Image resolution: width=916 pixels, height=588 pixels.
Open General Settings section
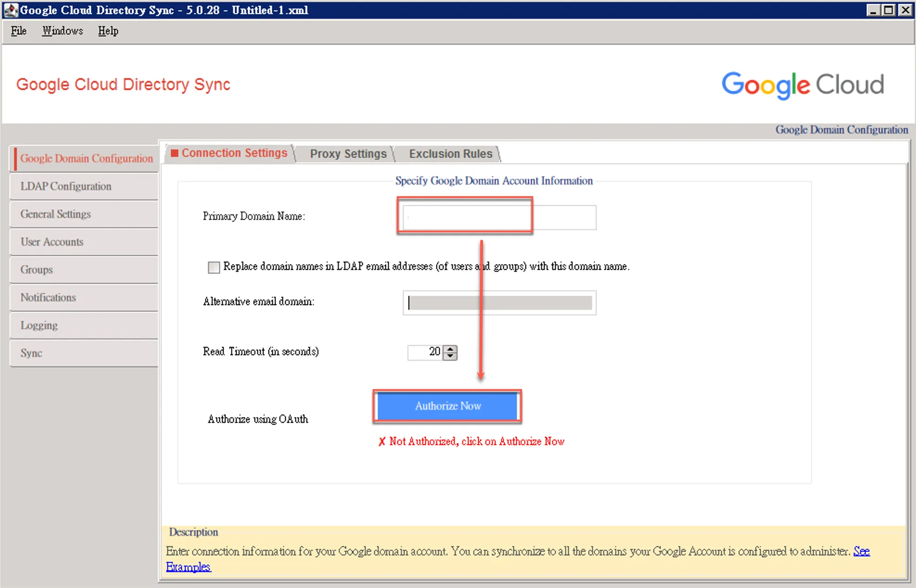click(x=84, y=214)
